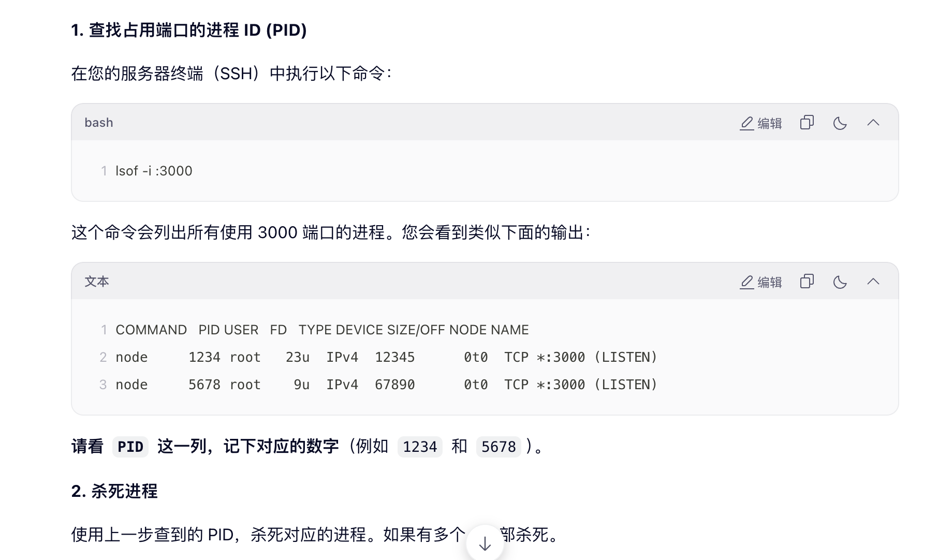The image size is (938, 560).
Task: Toggle dark mode on bash code block
Action: point(840,123)
